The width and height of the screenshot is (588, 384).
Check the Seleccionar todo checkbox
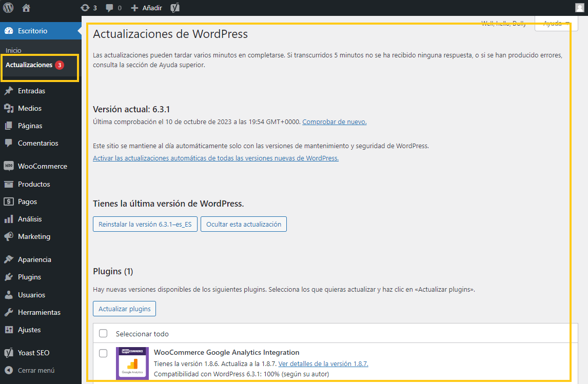[x=103, y=333]
